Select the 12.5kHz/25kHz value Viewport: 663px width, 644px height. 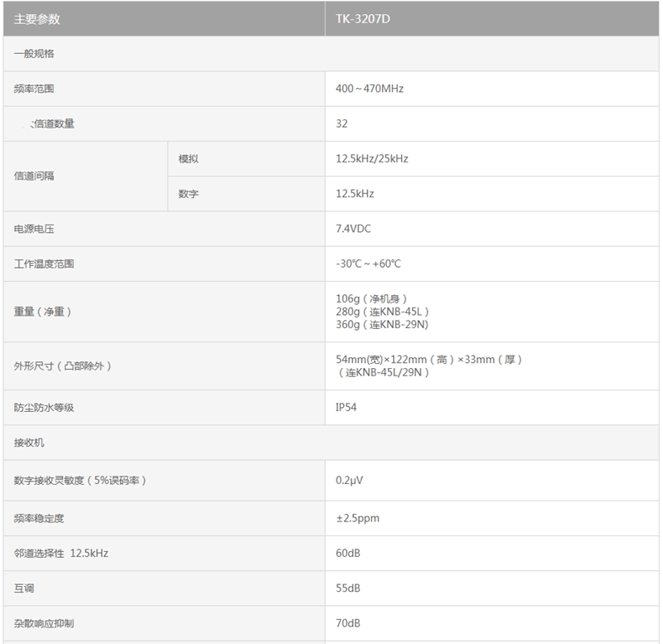[x=372, y=159]
